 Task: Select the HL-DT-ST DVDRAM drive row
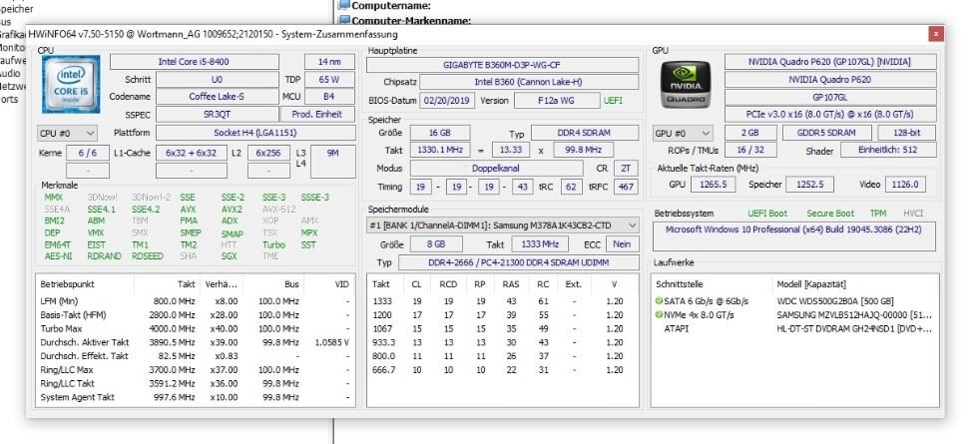click(794, 328)
